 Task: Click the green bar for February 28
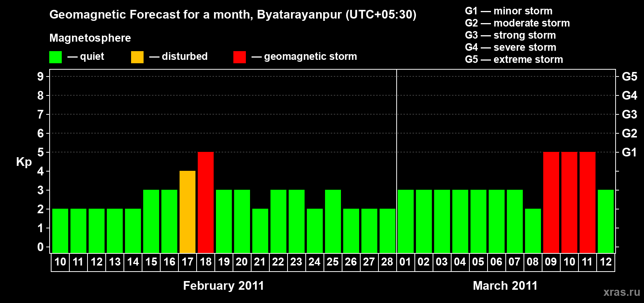coord(388,231)
